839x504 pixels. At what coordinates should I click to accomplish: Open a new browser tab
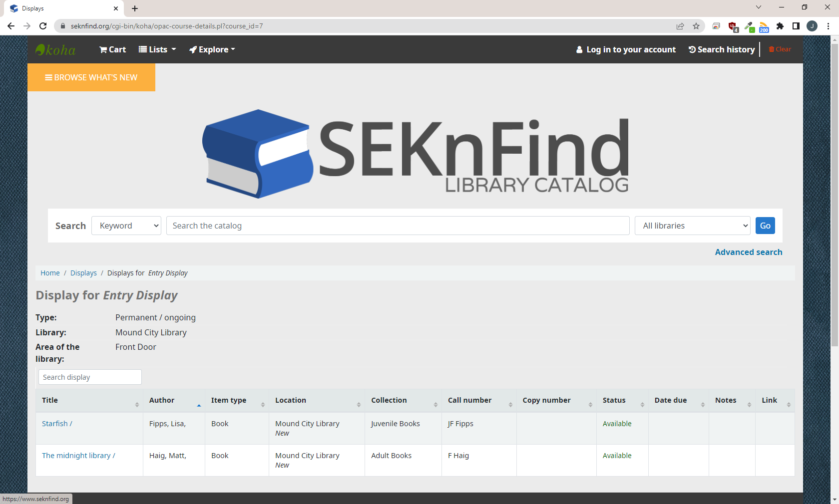tap(135, 8)
